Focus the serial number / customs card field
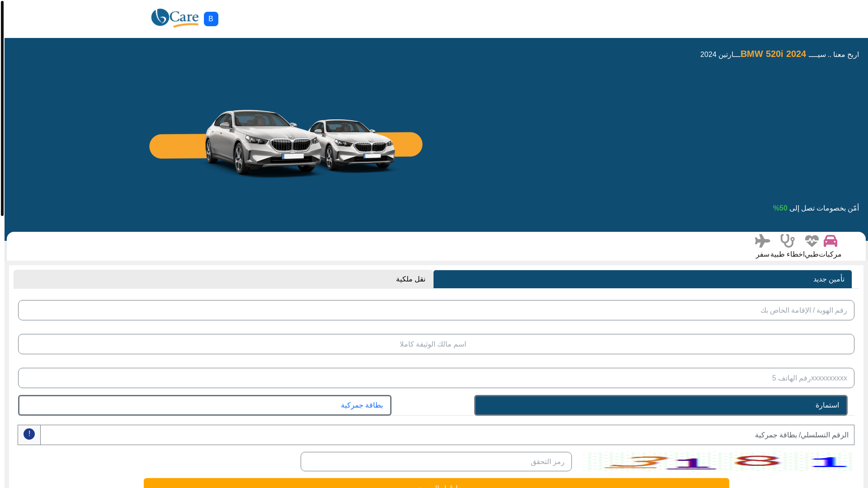Viewport: 868px width, 488px height. point(447,435)
